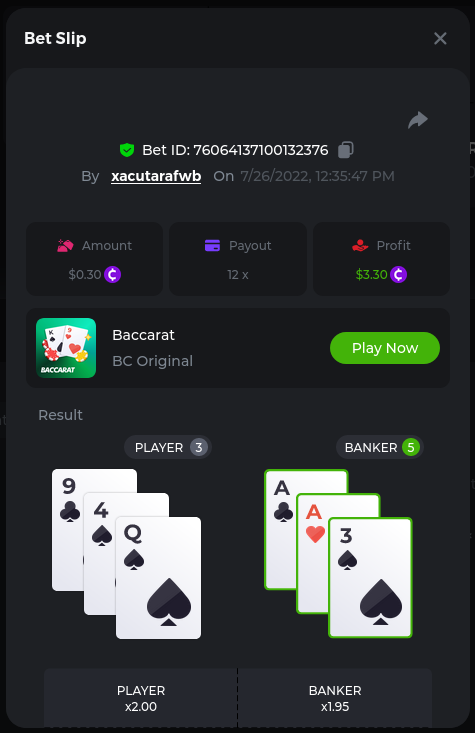Click the red Profit hand icon
This screenshot has width=475, height=733.
click(x=360, y=245)
